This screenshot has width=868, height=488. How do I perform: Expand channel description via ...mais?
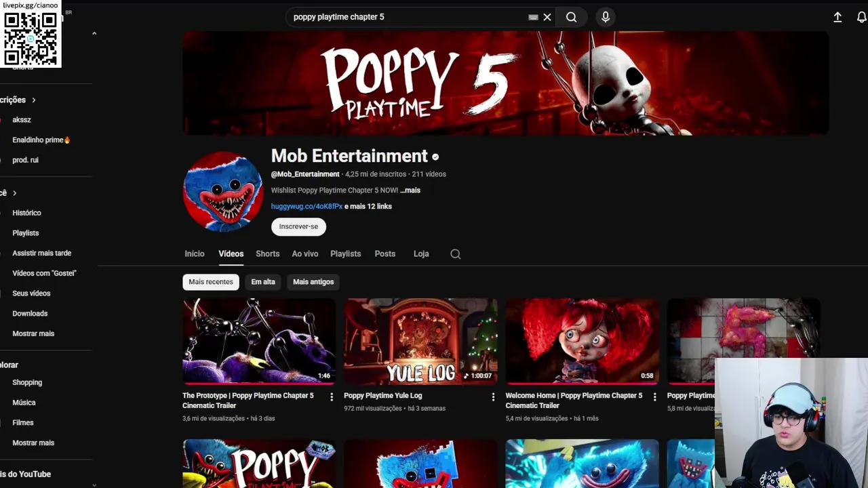tap(410, 190)
